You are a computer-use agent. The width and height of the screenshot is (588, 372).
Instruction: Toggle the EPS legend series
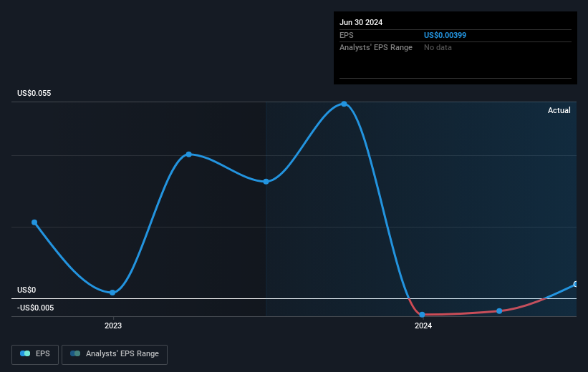(x=35, y=354)
